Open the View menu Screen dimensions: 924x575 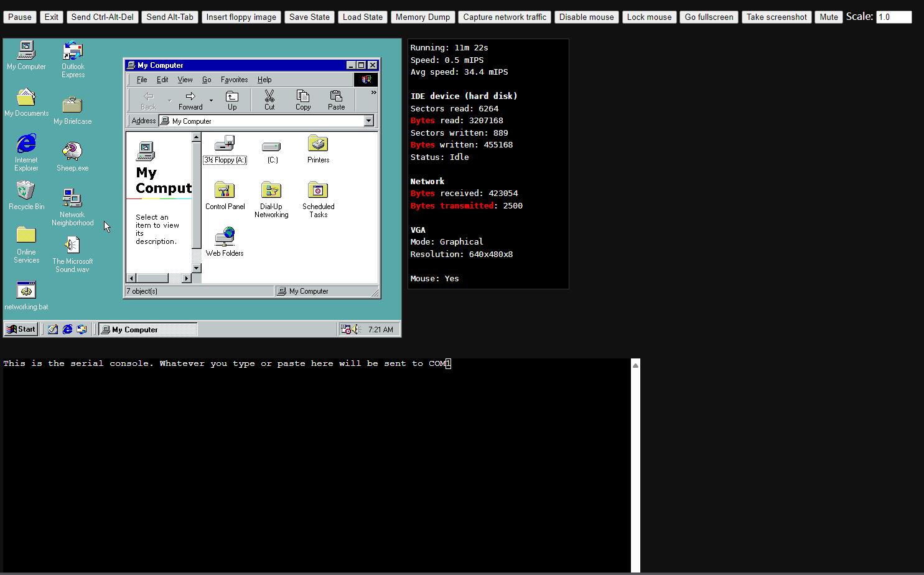tap(185, 80)
